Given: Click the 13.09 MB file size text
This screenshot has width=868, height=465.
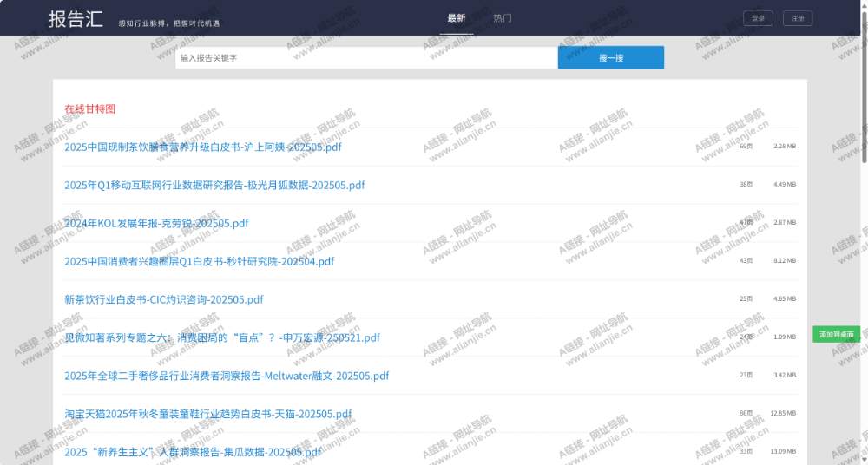Looking at the screenshot, I should point(783,452).
